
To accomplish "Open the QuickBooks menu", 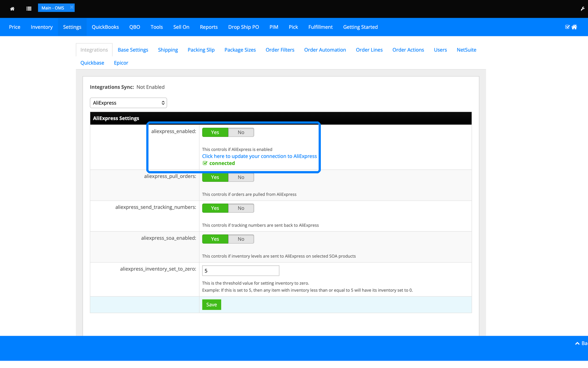I will click(105, 27).
